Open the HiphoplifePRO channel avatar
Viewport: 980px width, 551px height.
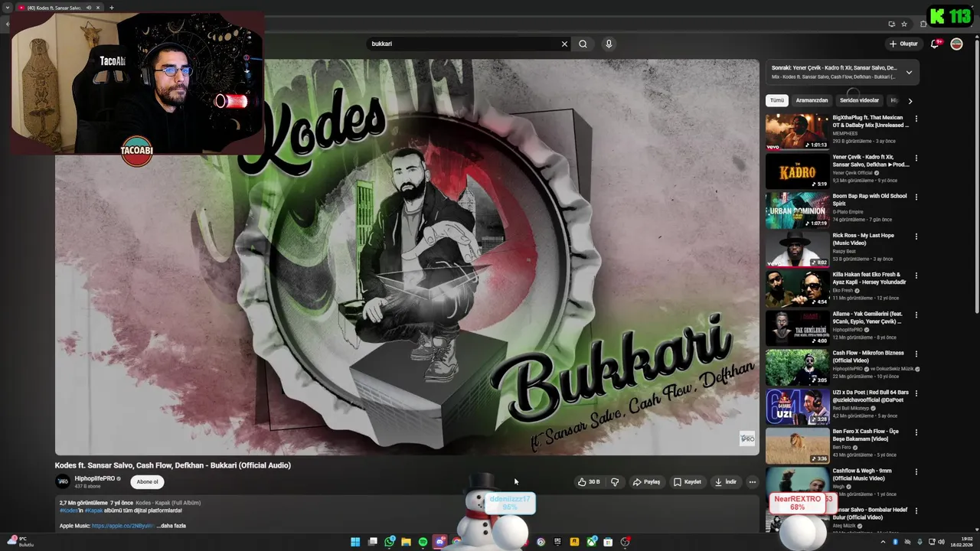pos(63,481)
